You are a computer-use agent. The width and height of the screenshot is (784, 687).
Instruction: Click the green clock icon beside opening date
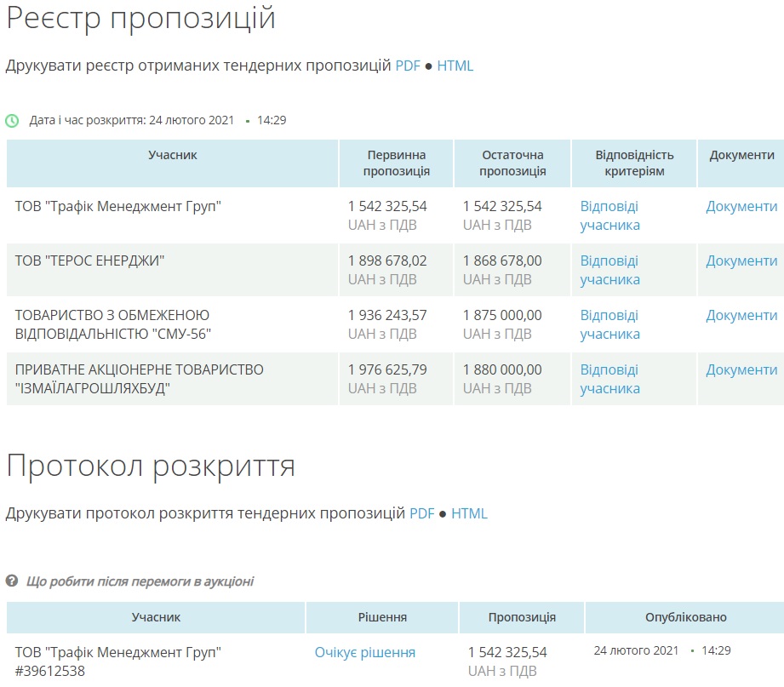tap(12, 121)
